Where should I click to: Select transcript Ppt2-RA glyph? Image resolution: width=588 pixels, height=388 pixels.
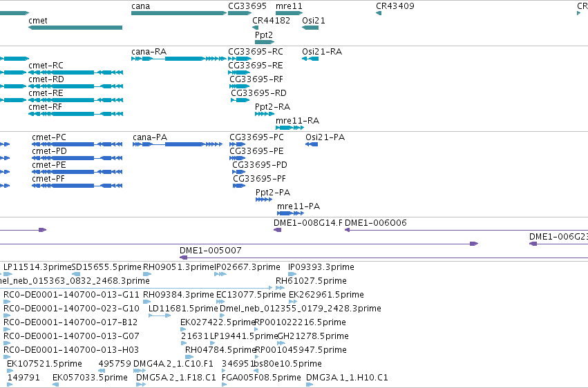(x=265, y=114)
